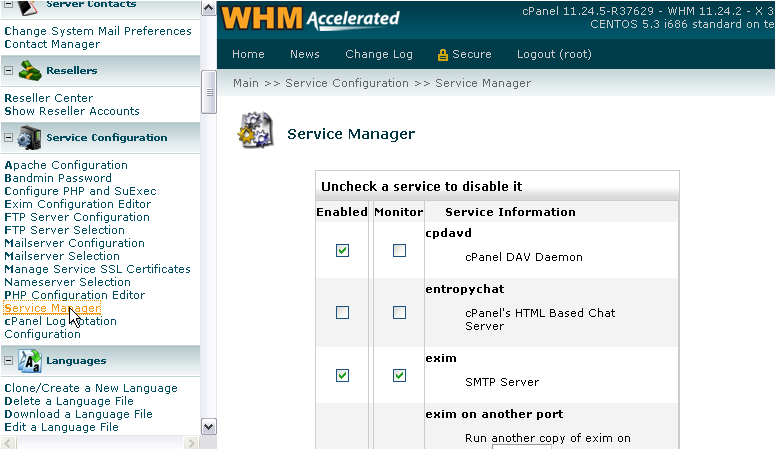Open Show Reseller Accounts
Viewport: 776px width, 450px height.
click(x=72, y=111)
